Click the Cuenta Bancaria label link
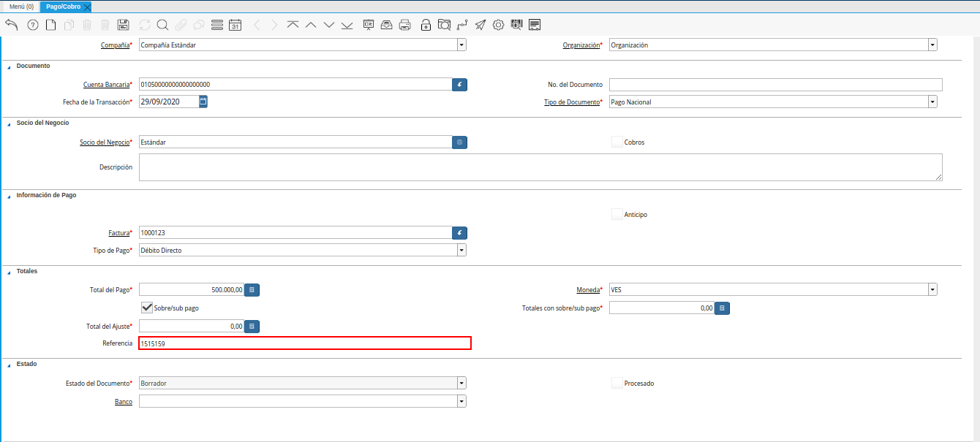The image size is (980, 442). tap(106, 85)
